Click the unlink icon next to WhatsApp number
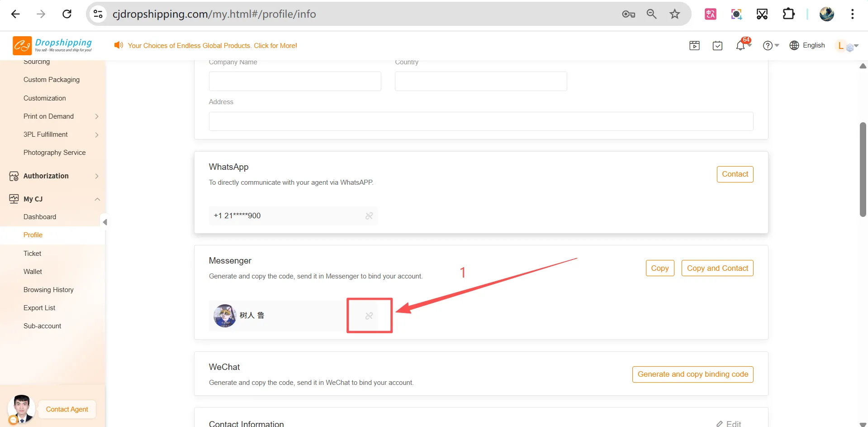The height and width of the screenshot is (427, 868). (369, 216)
